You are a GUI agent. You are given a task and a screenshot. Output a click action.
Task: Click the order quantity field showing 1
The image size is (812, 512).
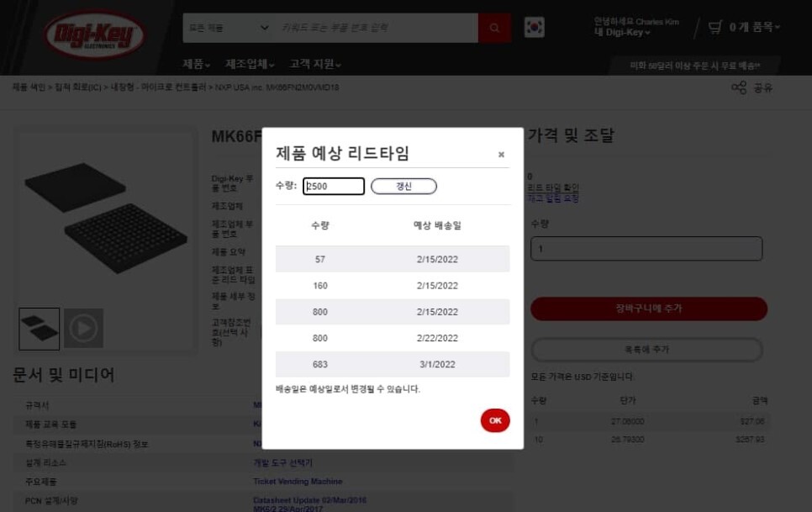646,249
